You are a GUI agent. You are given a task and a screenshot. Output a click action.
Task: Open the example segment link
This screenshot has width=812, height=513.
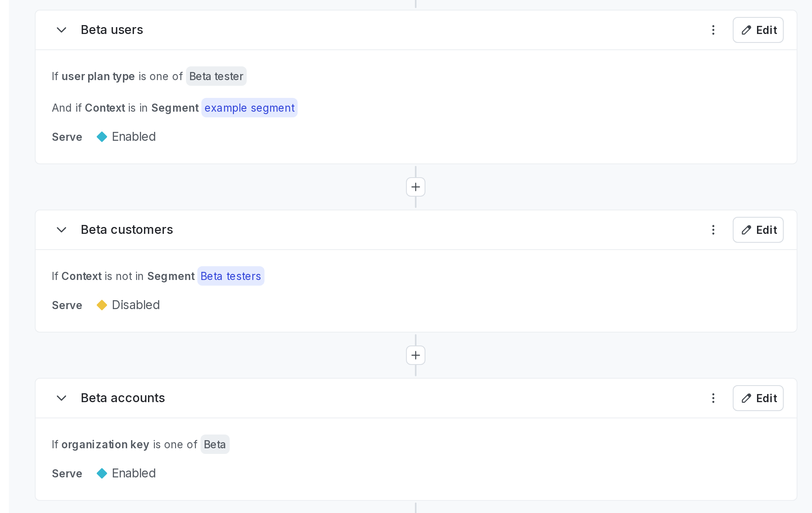click(x=250, y=108)
